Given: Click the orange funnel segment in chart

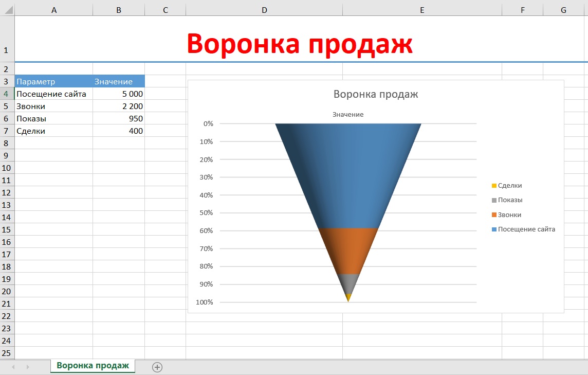Looking at the screenshot, I should click(348, 251).
